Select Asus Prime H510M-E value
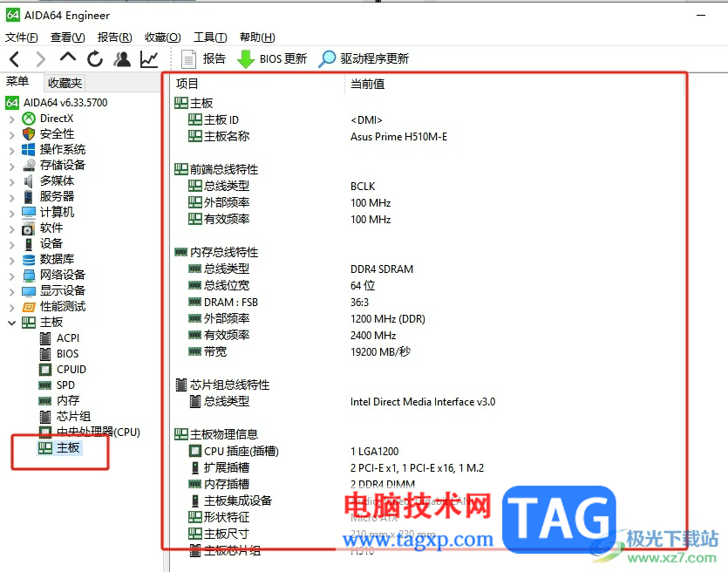The image size is (728, 572). click(398, 137)
